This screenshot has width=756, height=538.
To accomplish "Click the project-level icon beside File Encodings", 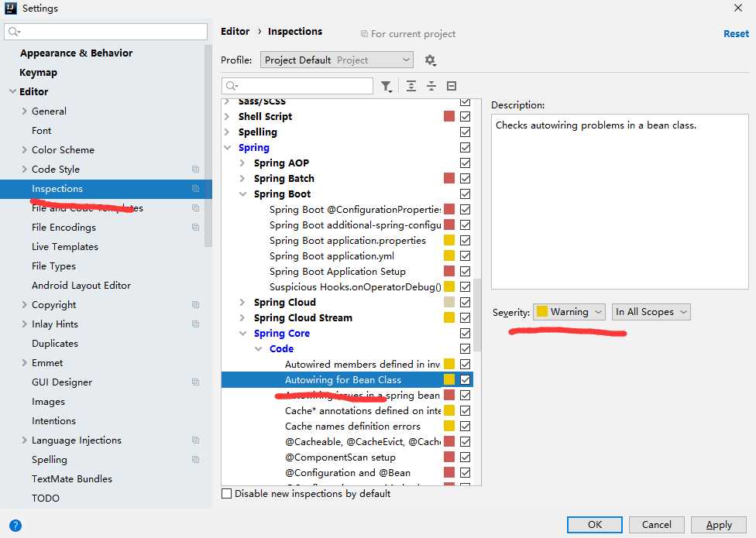I will pyautogui.click(x=195, y=227).
